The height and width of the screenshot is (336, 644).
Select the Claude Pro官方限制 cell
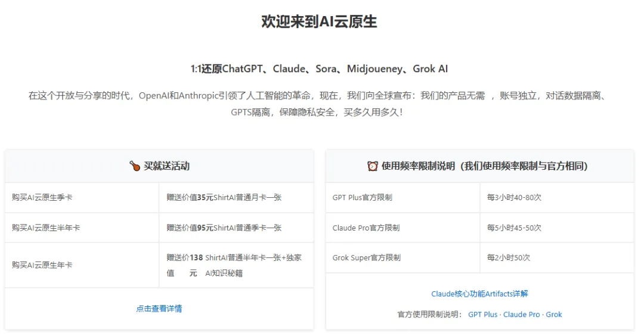402,228
